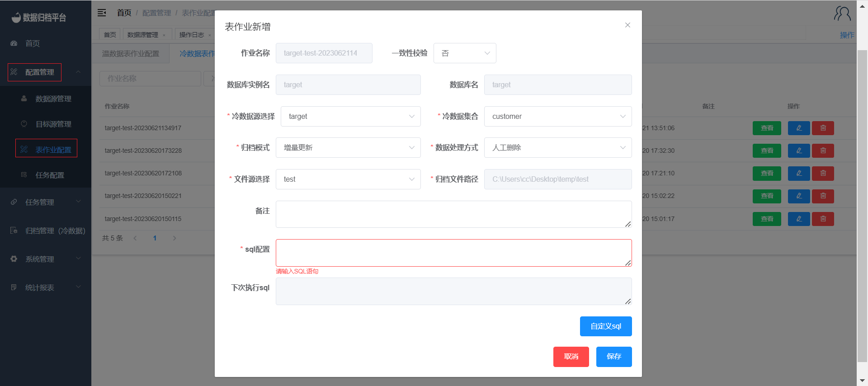Edit row with time 15:01:17
The width and height of the screenshot is (868, 386).
(x=799, y=219)
